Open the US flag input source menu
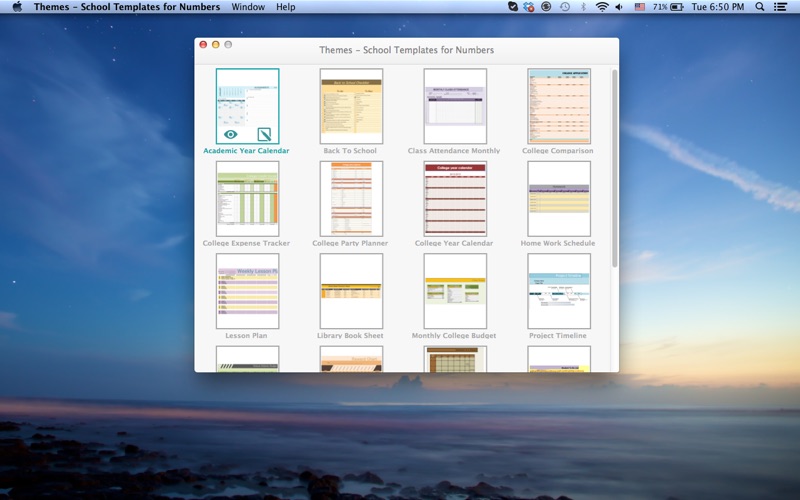The image size is (800, 500). click(639, 7)
